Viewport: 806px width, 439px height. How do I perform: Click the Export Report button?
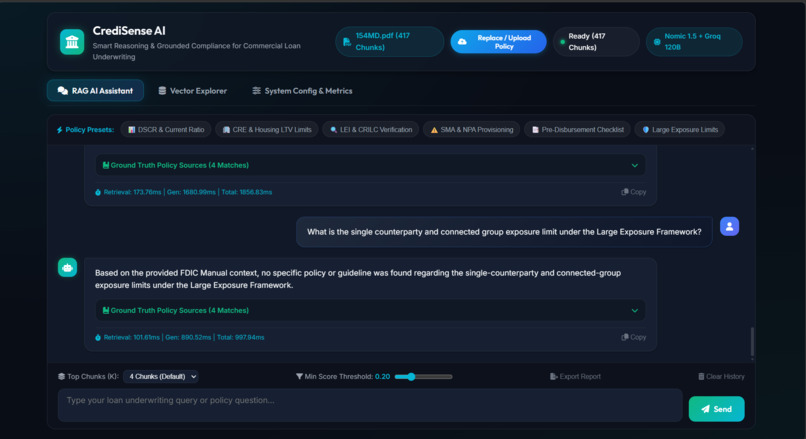click(575, 376)
